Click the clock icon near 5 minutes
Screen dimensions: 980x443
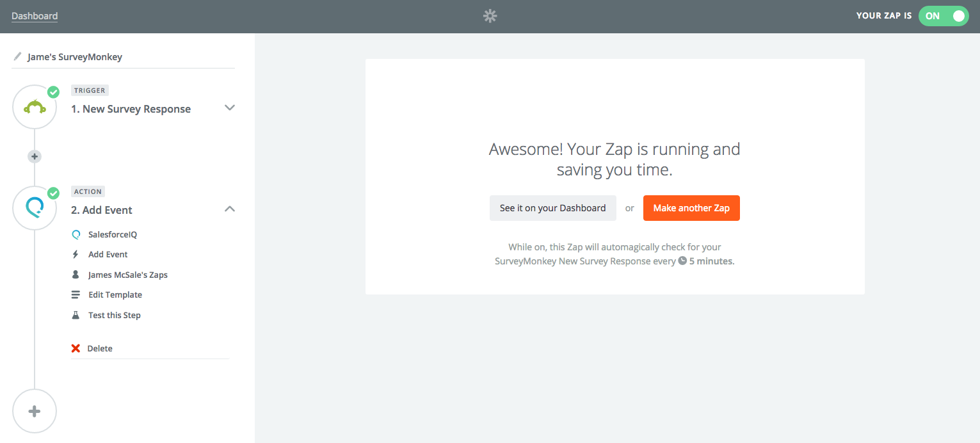682,261
